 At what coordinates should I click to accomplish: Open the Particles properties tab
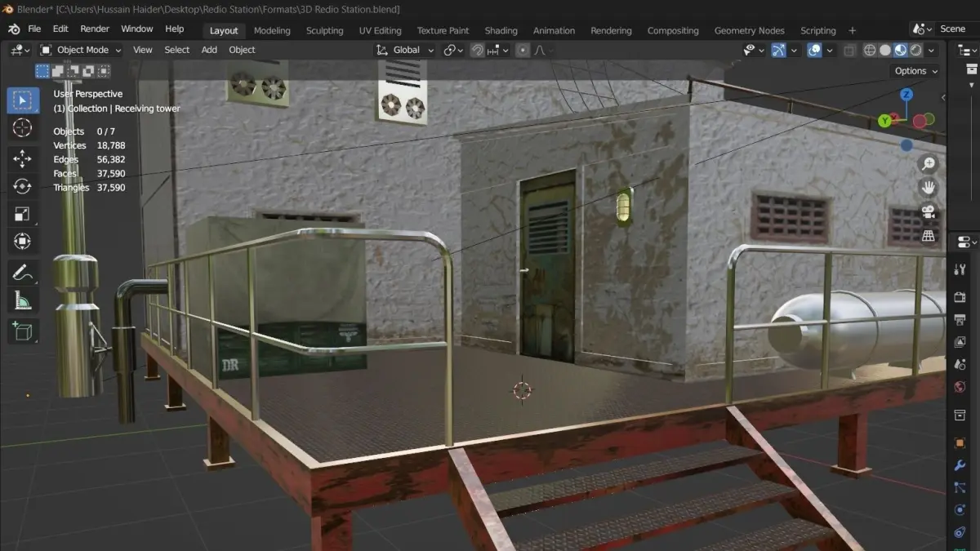(960, 487)
